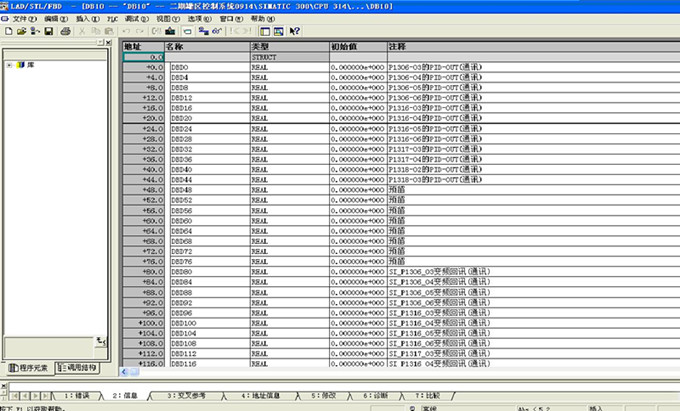Select the 5: 修改 tab
This screenshot has height=411, width=680.
coord(324,396)
